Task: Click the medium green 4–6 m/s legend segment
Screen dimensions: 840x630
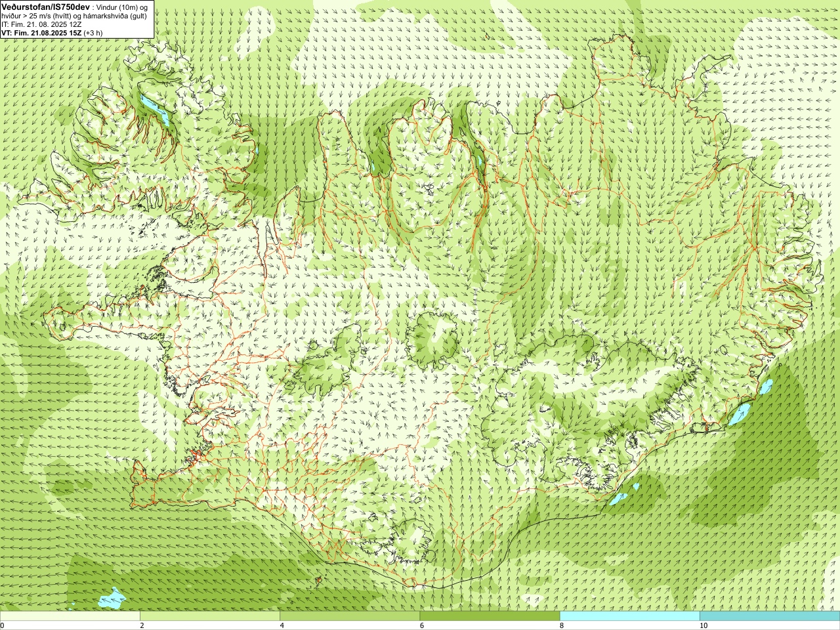Action: [x=350, y=616]
